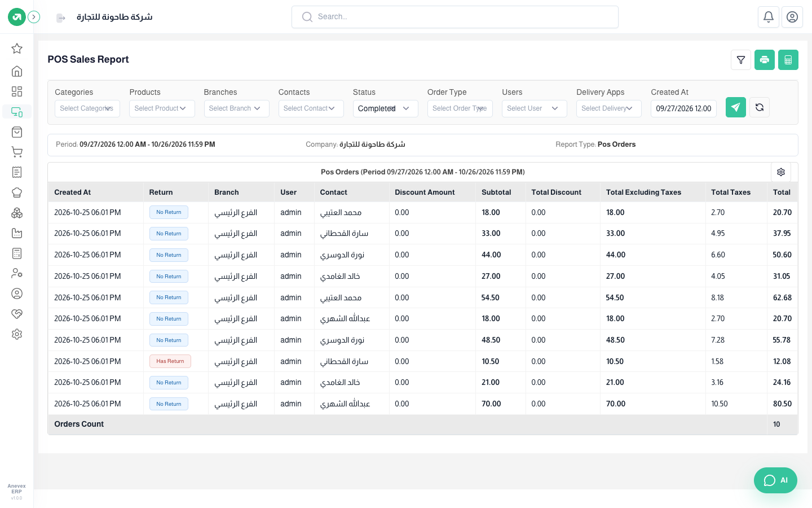Go to the home icon in sidebar
The height and width of the screenshot is (508, 812).
(x=17, y=71)
